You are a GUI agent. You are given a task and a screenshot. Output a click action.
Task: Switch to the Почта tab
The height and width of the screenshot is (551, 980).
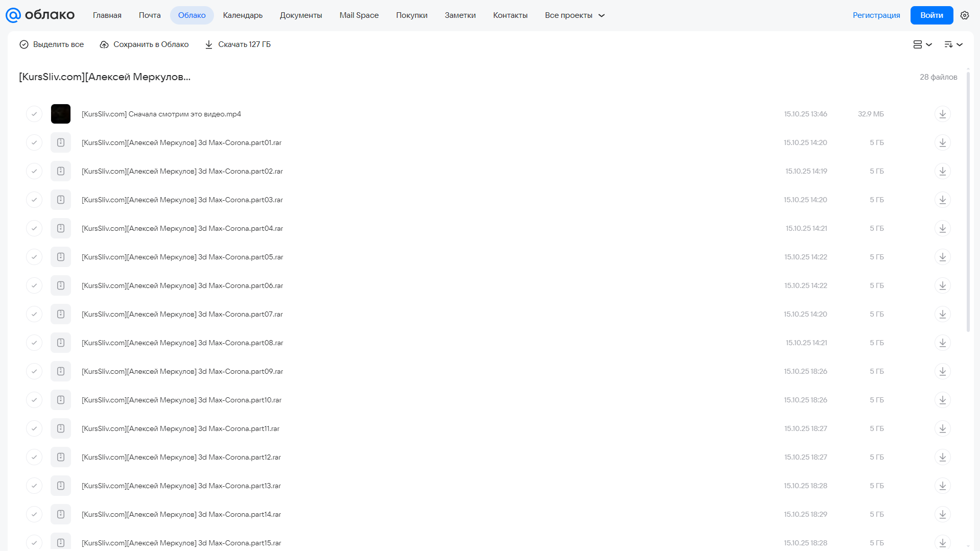tap(150, 15)
